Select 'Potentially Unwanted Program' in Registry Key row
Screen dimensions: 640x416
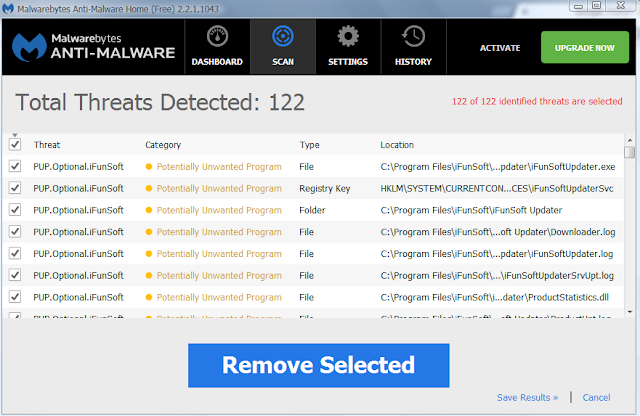[x=219, y=189]
